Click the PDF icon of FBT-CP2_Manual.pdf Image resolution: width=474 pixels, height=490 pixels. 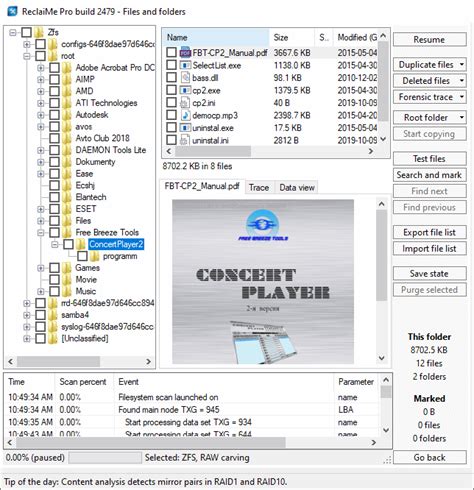point(185,53)
